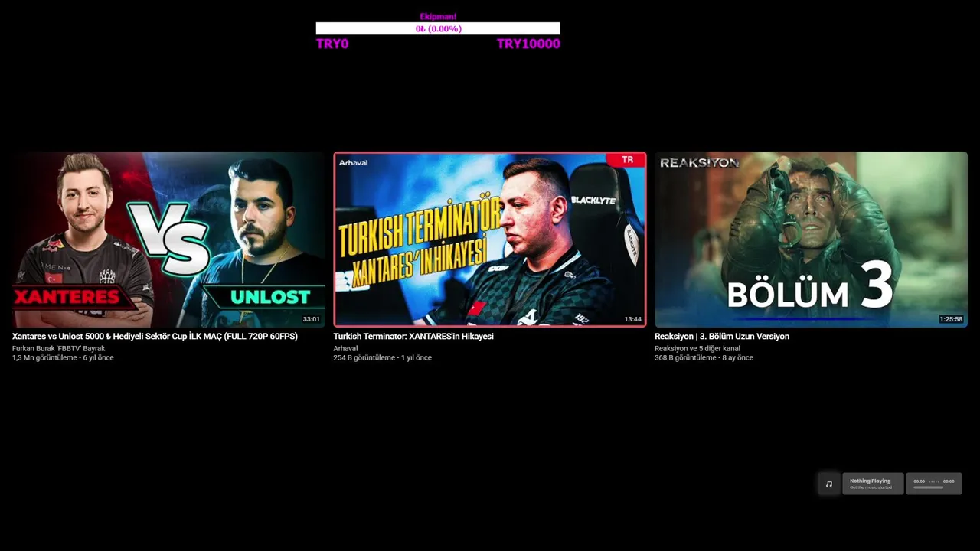Open 'Reaksiyon ve 5 diğer kanal' link

(x=697, y=349)
